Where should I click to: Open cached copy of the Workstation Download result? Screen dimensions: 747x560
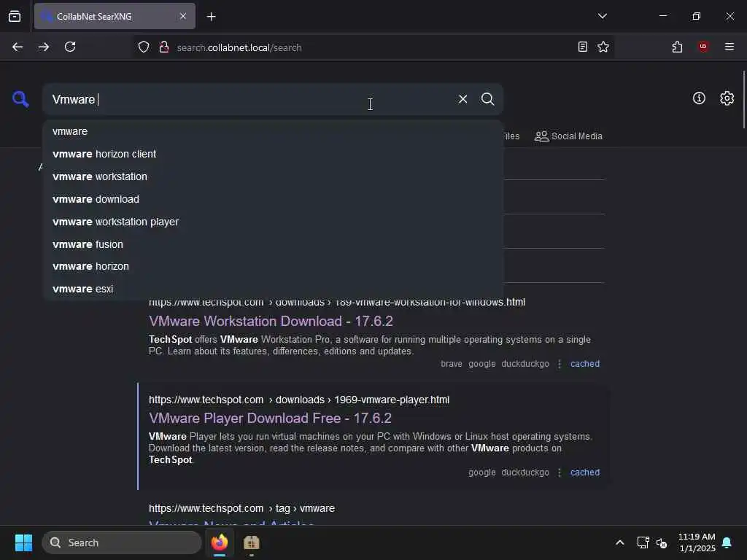pos(584,364)
